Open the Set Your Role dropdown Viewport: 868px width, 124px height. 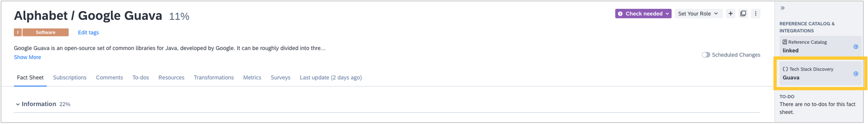click(x=698, y=13)
